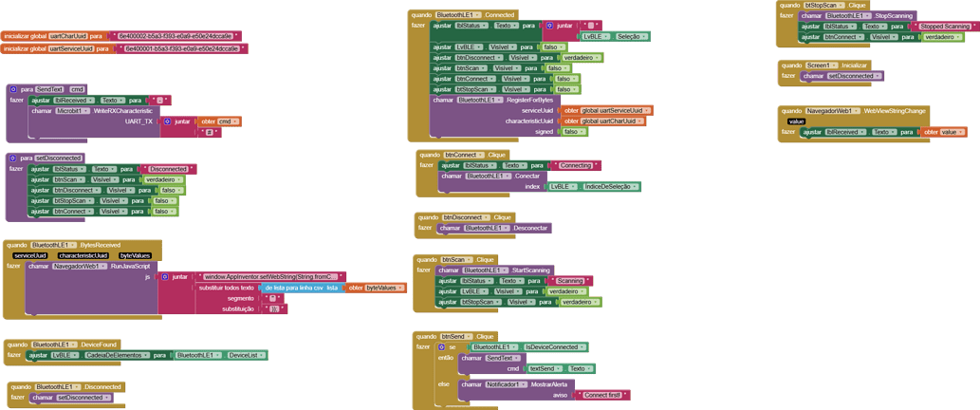Viewport: 980px width, 410px height.
Task: Select the BluetoothLE1 Desconectar call block
Action: 494,229
